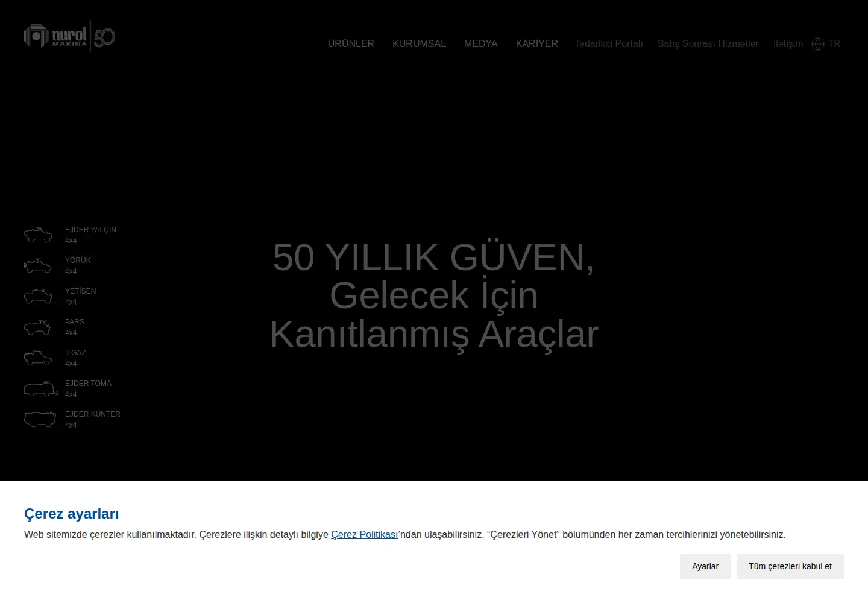This screenshot has height=603, width=868.
Task: Click the Nurol Makina logo
Action: point(69,36)
